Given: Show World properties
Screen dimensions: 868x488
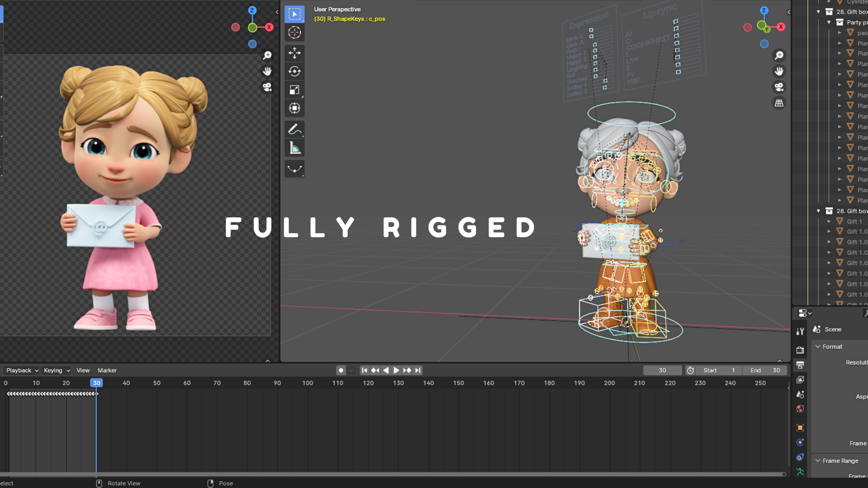Looking at the screenshot, I should 800,409.
